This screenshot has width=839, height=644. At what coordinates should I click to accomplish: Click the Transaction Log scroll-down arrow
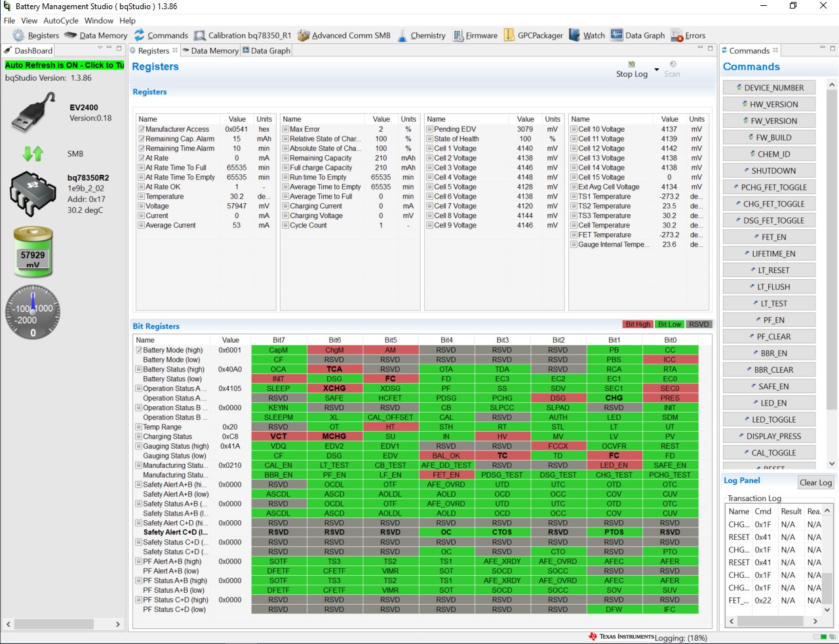[827, 610]
